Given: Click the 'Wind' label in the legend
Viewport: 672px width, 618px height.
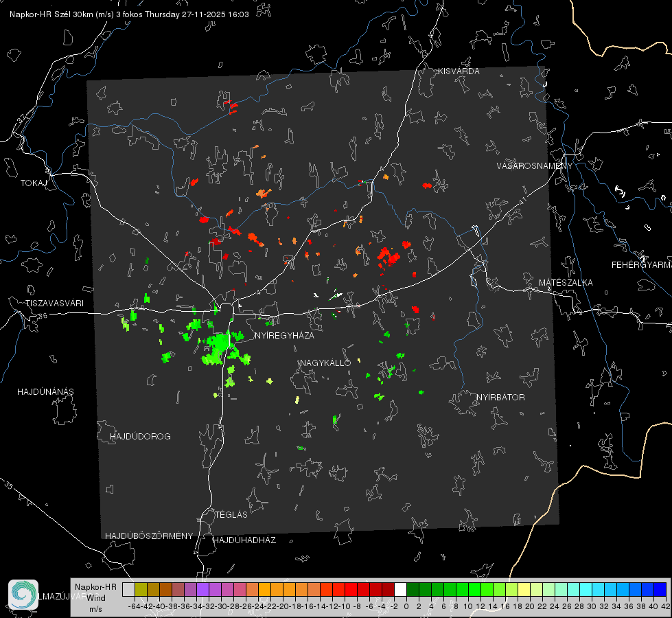Looking at the screenshot, I should 96,598.
